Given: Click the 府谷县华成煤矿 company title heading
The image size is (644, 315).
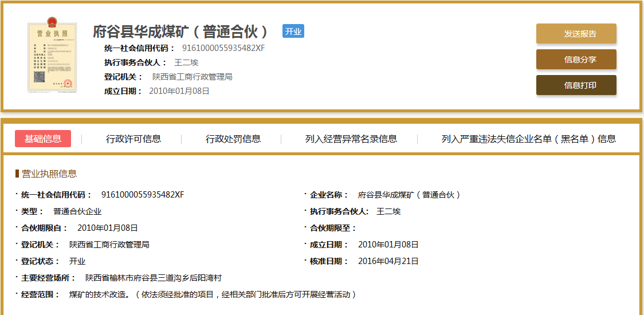Looking at the screenshot, I should click(180, 31).
